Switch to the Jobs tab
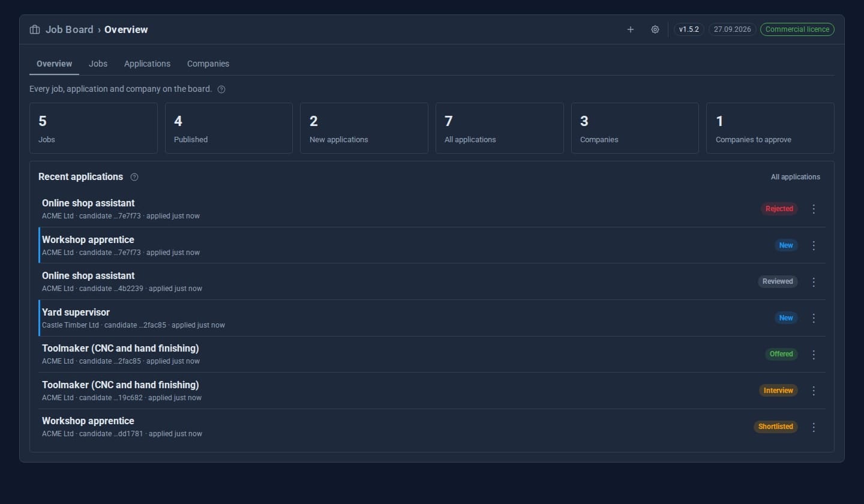The image size is (864, 504). tap(98, 64)
